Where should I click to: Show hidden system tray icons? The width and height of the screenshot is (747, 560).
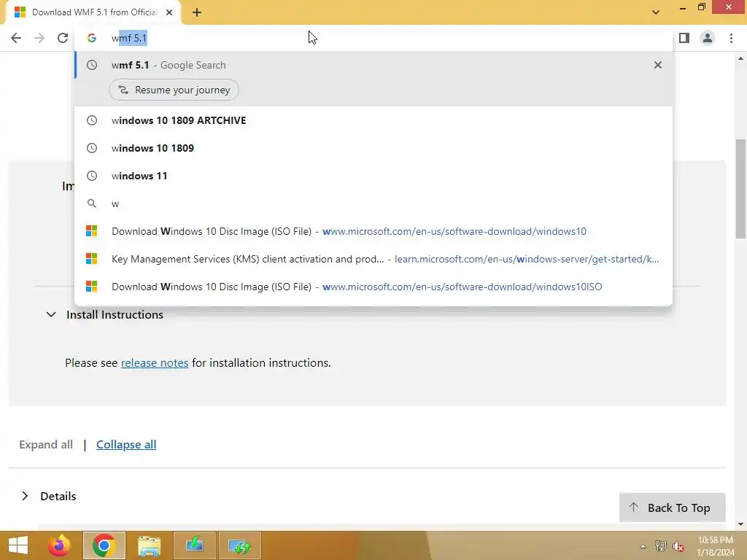643,546
